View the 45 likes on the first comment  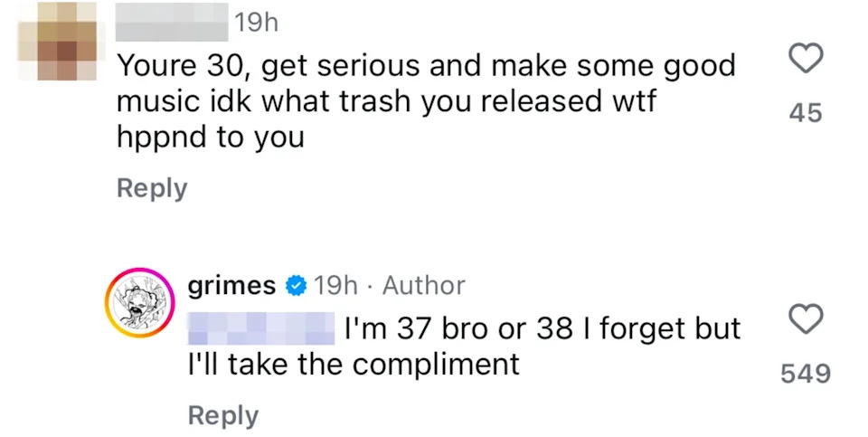point(806,113)
